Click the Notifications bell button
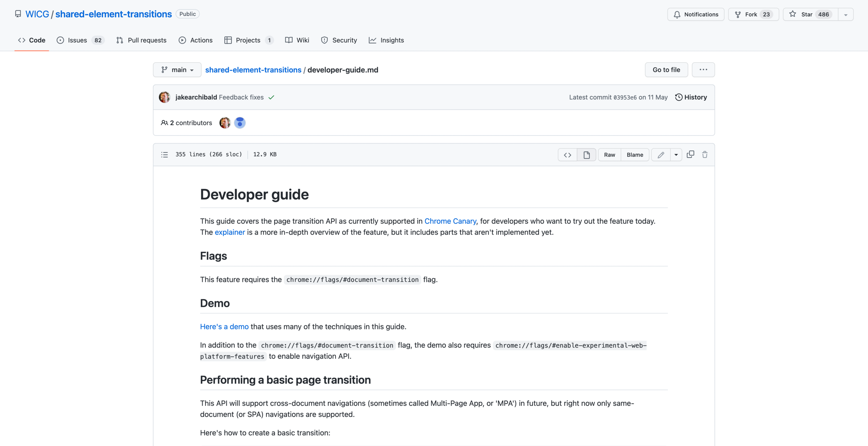The width and height of the screenshot is (868, 446). click(696, 14)
